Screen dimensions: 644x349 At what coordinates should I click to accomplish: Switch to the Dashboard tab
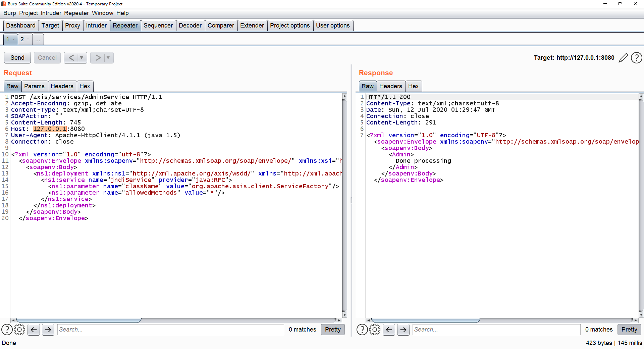(x=21, y=26)
